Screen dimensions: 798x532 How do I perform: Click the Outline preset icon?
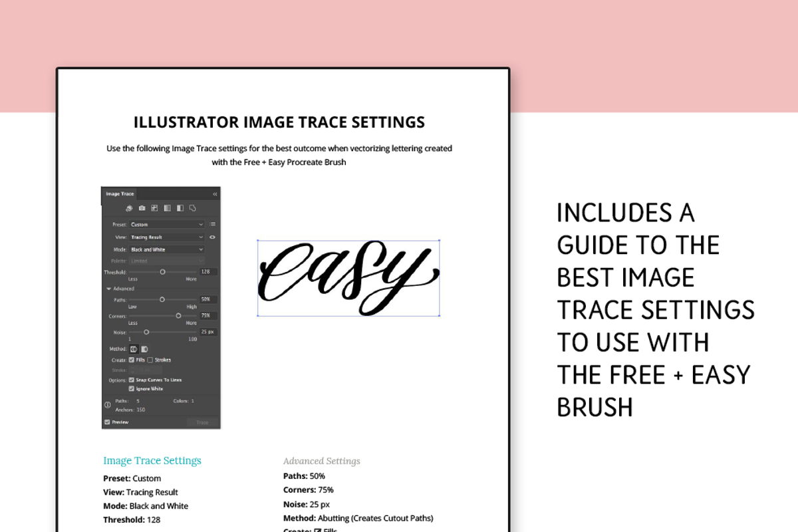(x=192, y=208)
